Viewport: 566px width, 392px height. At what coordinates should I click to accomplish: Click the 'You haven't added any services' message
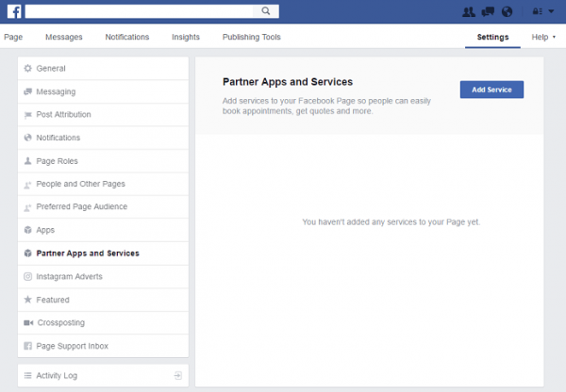(391, 221)
